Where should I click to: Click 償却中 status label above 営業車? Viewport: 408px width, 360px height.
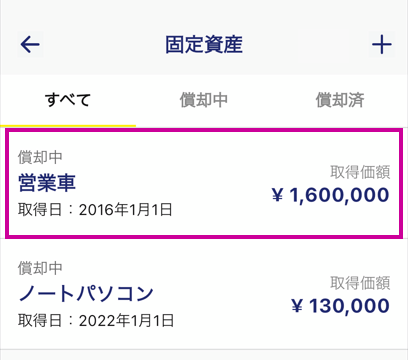pos(40,157)
